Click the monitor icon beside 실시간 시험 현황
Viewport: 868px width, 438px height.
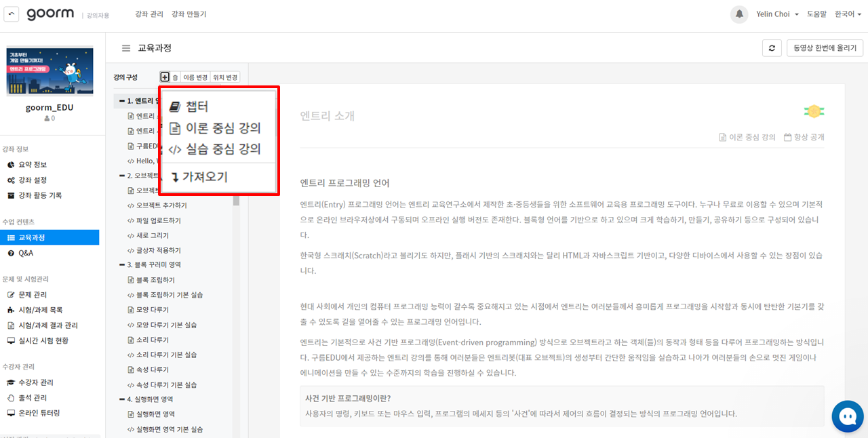tap(11, 340)
